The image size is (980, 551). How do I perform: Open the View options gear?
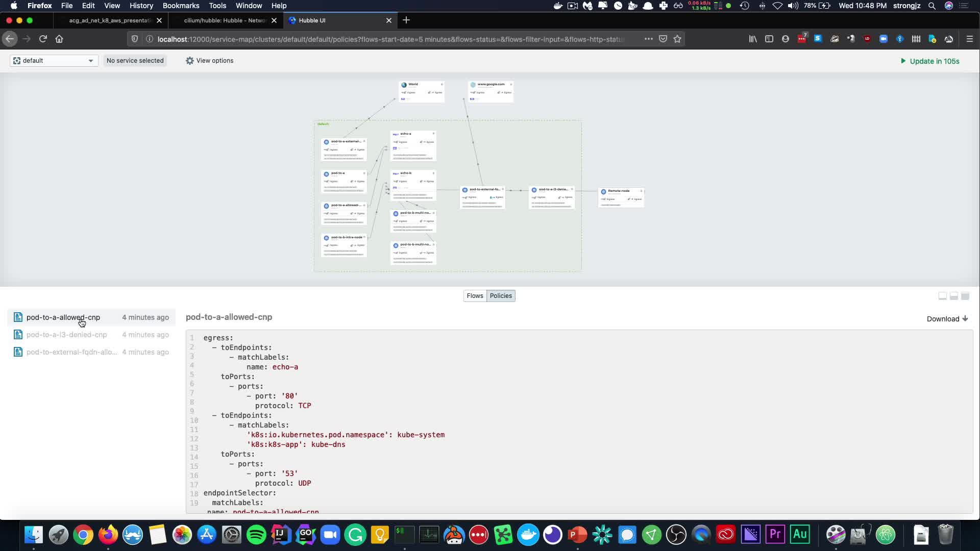pyautogui.click(x=190, y=61)
